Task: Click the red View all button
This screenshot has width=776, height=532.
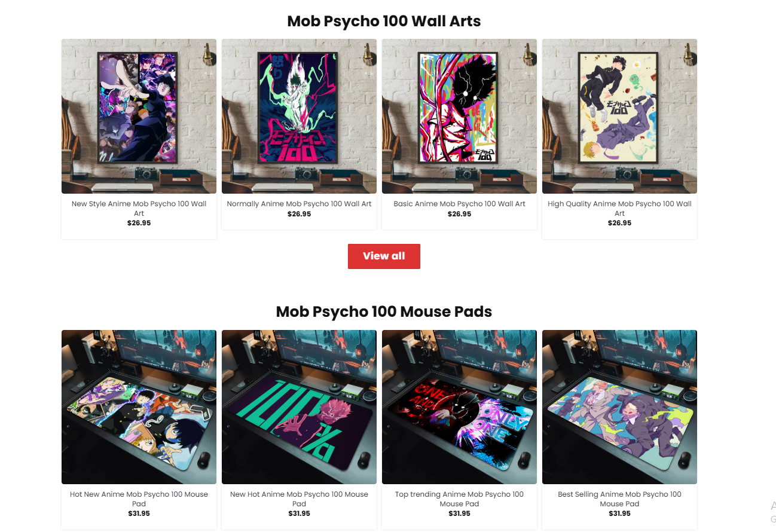Action: pos(384,256)
